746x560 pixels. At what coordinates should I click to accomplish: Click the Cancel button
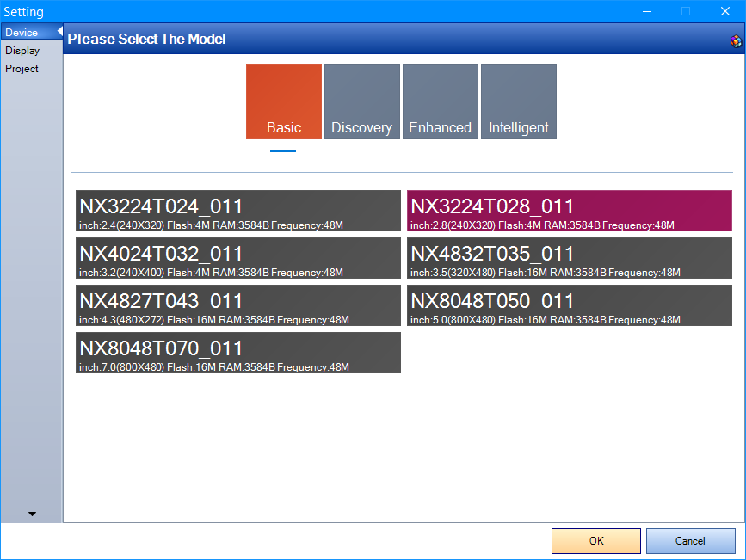(690, 541)
